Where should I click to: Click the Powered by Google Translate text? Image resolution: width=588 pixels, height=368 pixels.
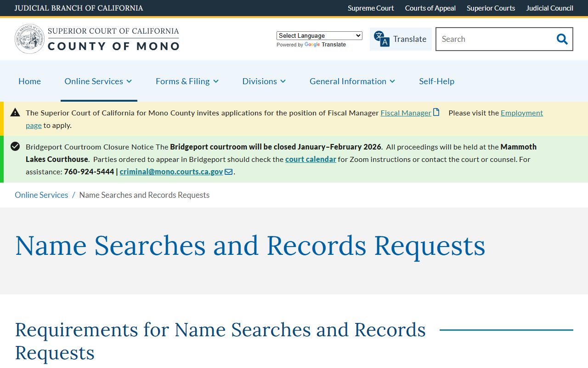pos(311,45)
